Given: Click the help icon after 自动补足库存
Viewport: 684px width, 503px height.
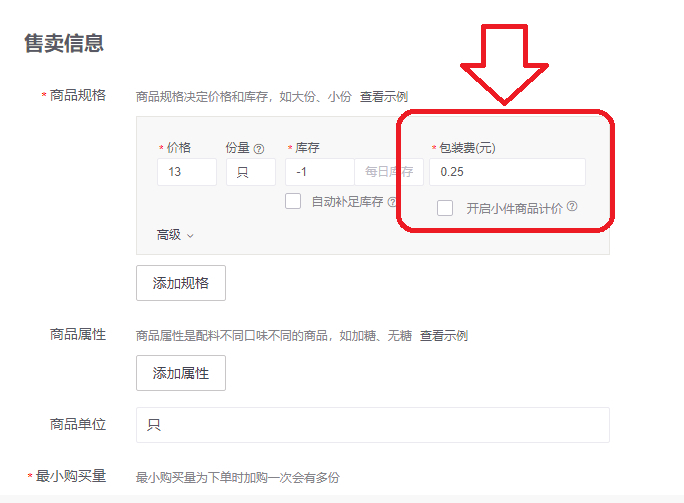Looking at the screenshot, I should (x=392, y=202).
